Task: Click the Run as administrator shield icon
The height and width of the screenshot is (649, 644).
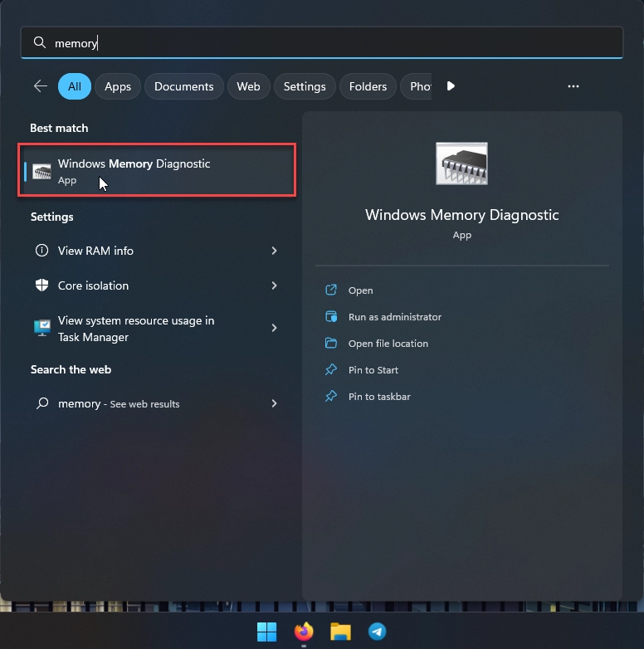Action: click(331, 317)
